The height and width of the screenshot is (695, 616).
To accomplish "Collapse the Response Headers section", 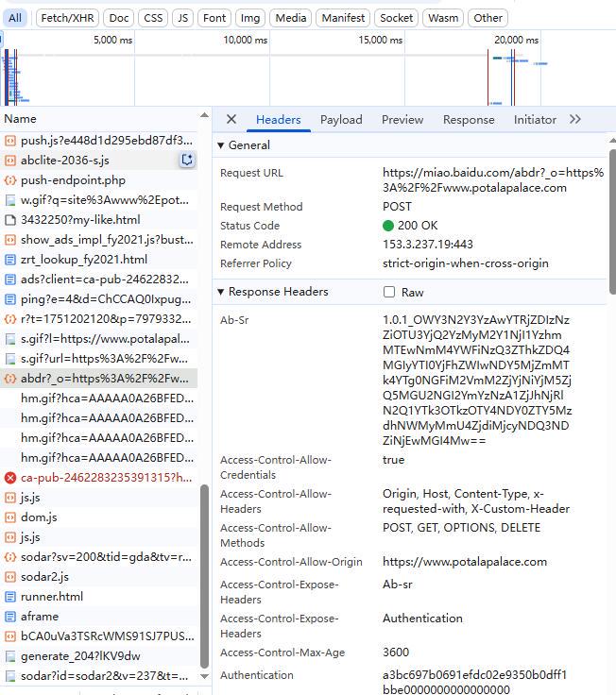I will pyautogui.click(x=220, y=292).
